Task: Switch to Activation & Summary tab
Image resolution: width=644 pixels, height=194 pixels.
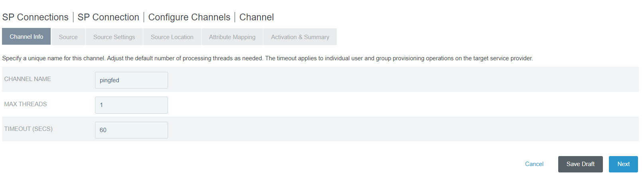Action: [x=300, y=37]
